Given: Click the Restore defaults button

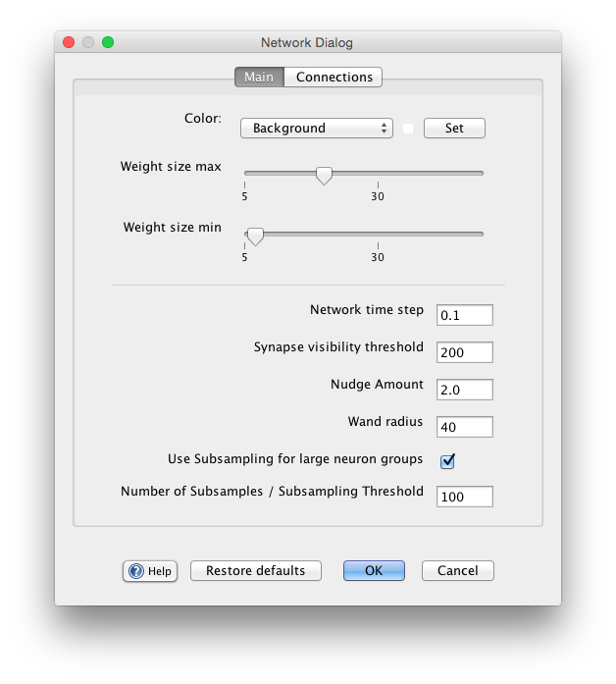Looking at the screenshot, I should pos(256,571).
